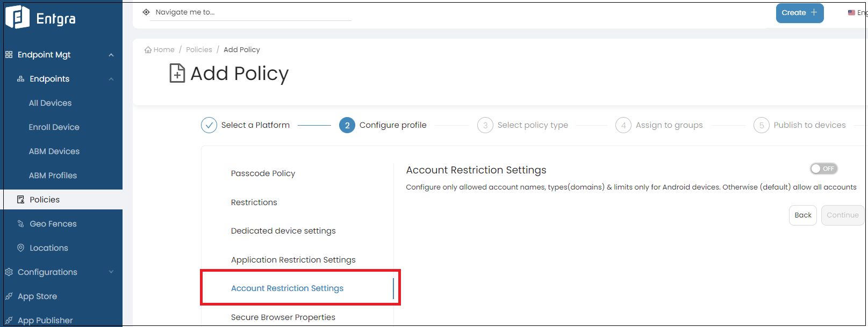Viewport: 868px width, 327px height.
Task: Click the Create button
Action: click(x=800, y=13)
